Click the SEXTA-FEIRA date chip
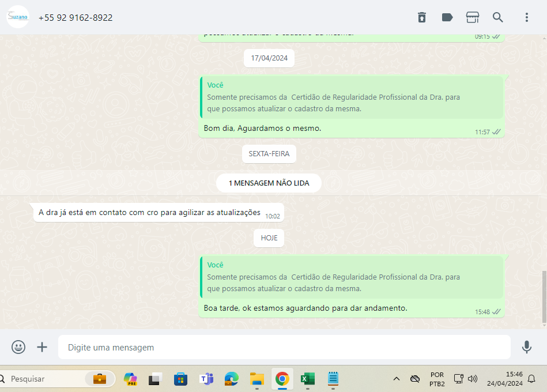This screenshot has height=392, width=547. coord(269,154)
